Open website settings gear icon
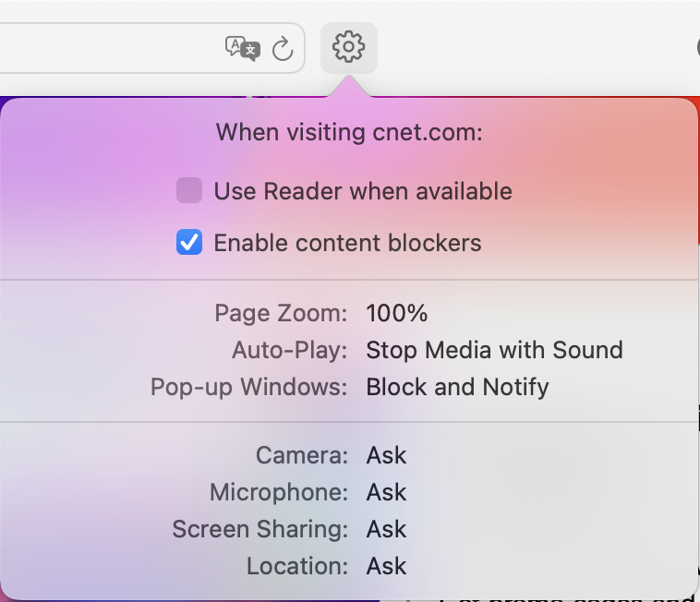 349,47
